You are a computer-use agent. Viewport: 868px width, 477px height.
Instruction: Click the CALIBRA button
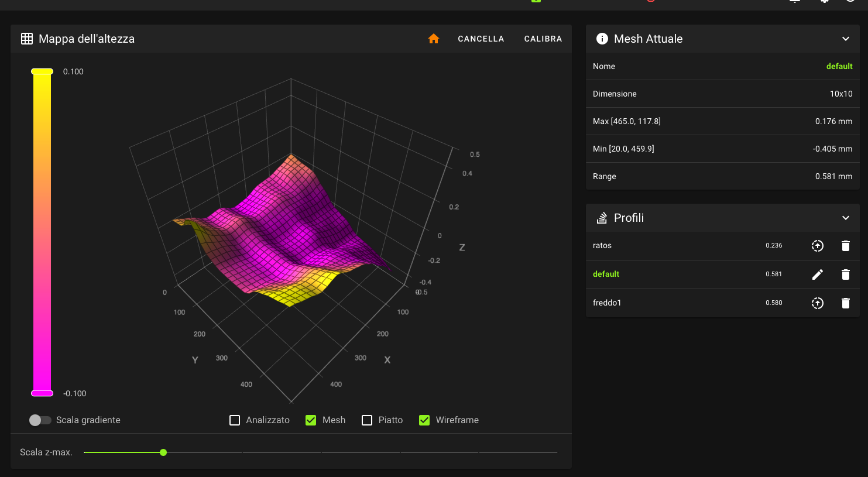click(543, 39)
